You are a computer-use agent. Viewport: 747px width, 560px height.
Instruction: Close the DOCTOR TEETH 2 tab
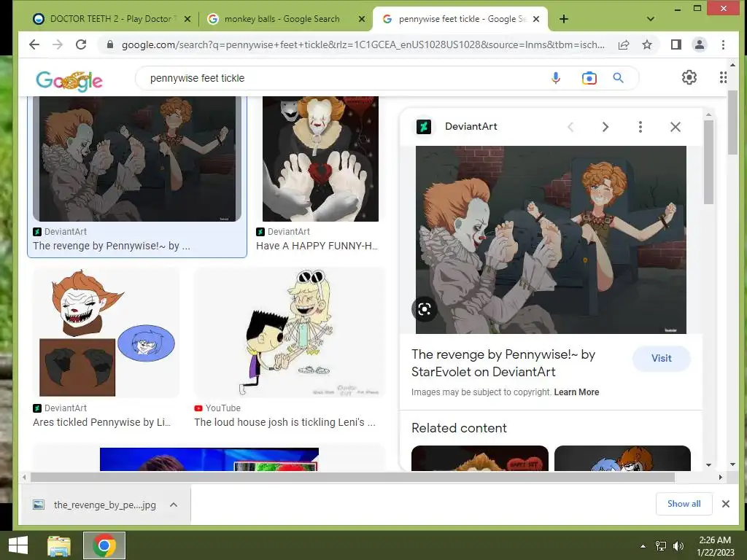187,19
